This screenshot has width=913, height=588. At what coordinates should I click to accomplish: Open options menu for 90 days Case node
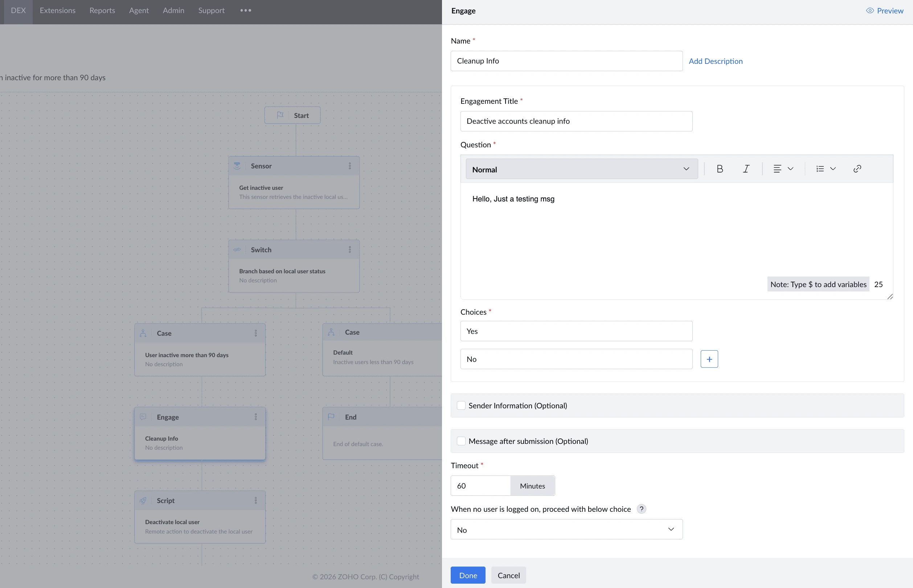[256, 333]
